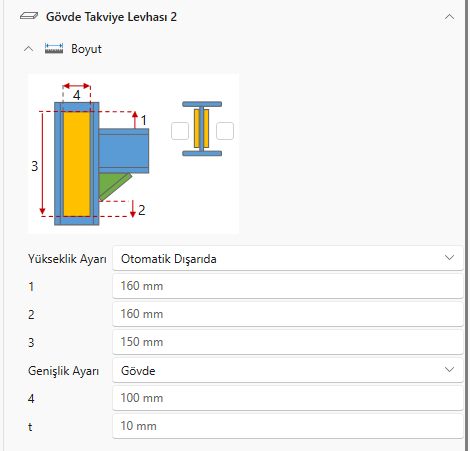
Task: Click the green haunch in the diagram
Action: (x=112, y=185)
